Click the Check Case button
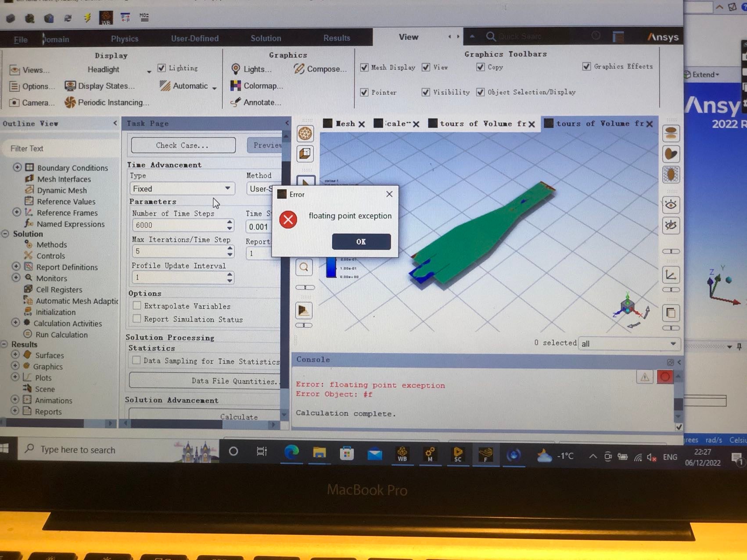Image resolution: width=747 pixels, height=560 pixels. 183,145
